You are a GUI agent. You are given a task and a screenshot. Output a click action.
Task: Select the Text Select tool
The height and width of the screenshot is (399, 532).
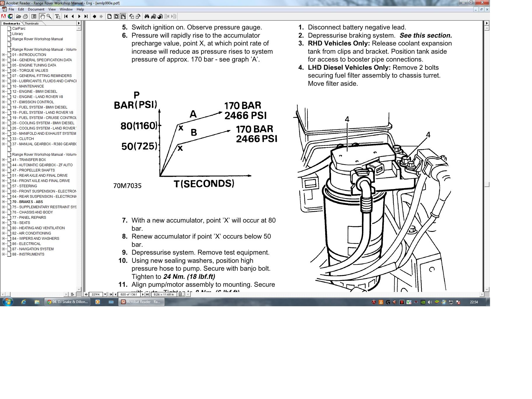pyautogui.click(x=57, y=17)
